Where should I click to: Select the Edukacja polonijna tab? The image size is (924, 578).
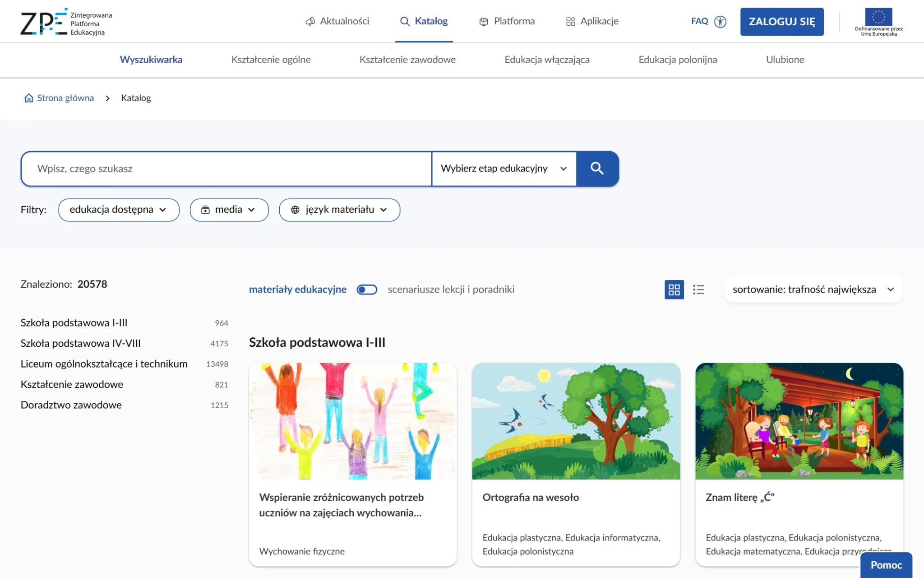(x=678, y=60)
